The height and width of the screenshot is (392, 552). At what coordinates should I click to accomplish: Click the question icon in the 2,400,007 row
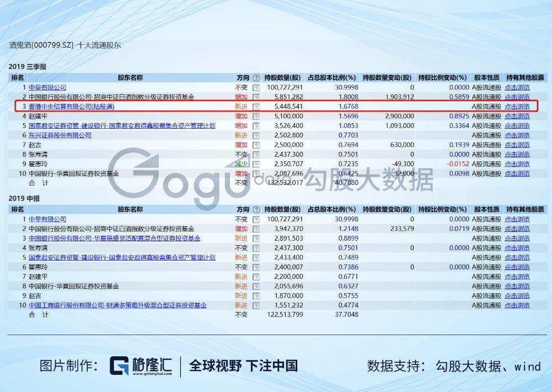click(256, 267)
